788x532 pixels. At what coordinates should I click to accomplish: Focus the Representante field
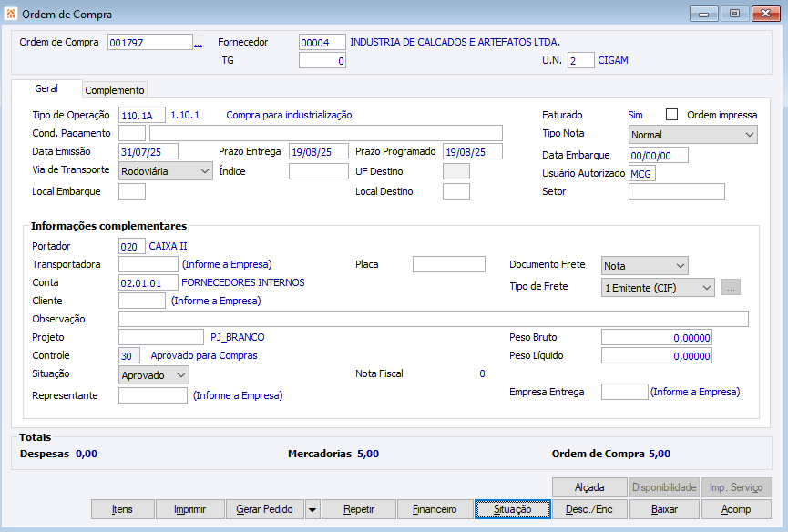[x=153, y=395]
